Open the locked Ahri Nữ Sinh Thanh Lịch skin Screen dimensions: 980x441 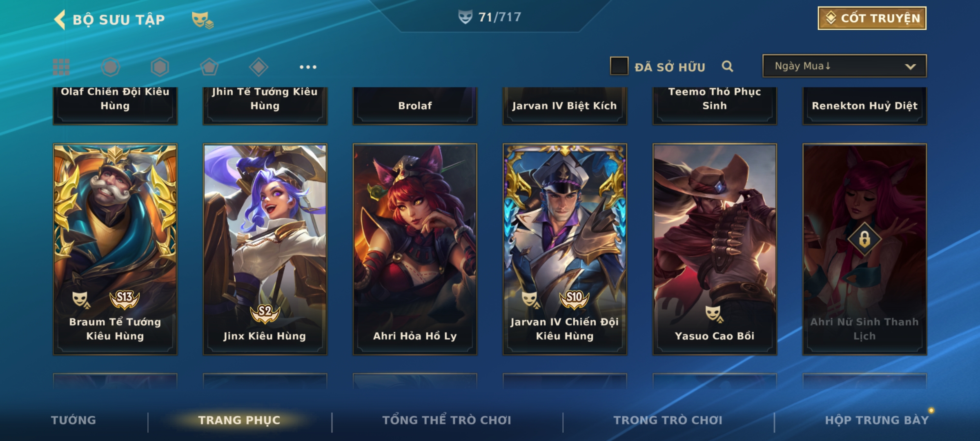(x=864, y=249)
